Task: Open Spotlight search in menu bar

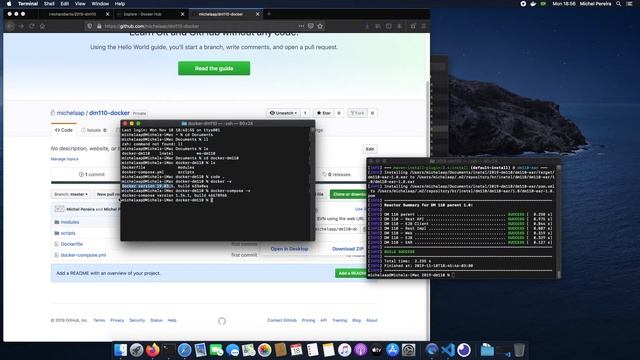Action: click(619, 4)
